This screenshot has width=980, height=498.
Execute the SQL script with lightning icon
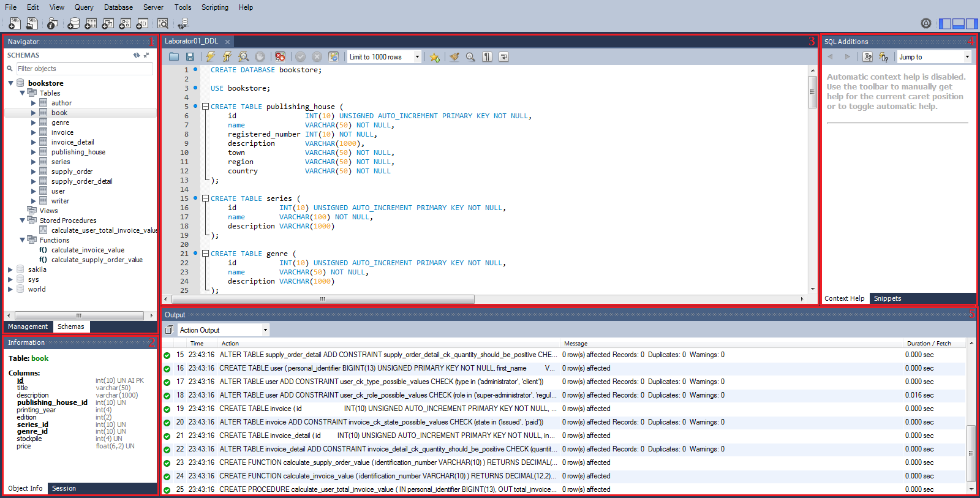pyautogui.click(x=211, y=57)
